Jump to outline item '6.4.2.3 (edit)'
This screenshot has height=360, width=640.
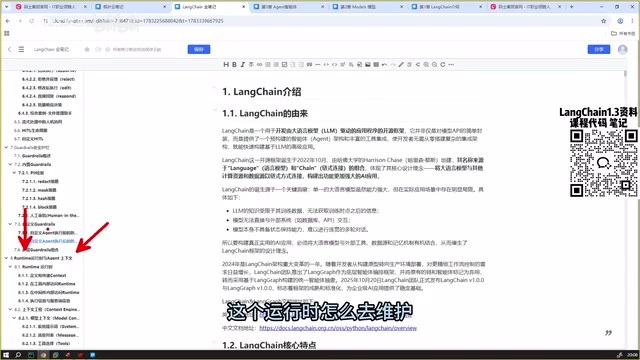pos(47,88)
